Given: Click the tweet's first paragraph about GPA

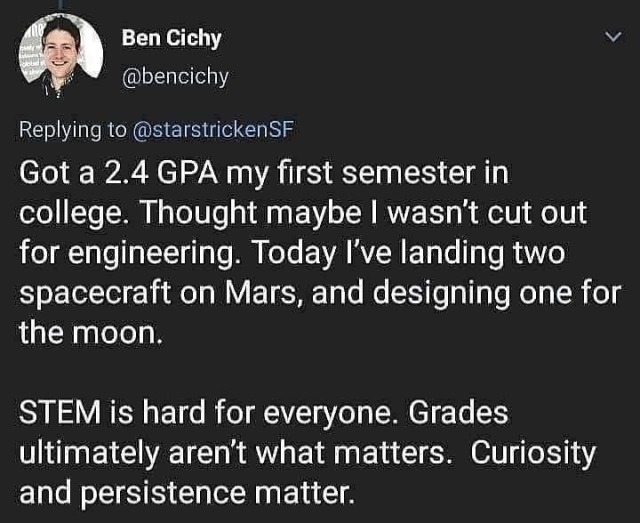Looking at the screenshot, I should coord(320,252).
